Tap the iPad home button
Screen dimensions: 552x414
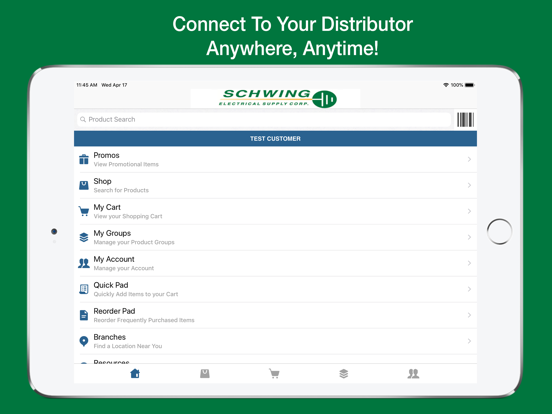[500, 232]
